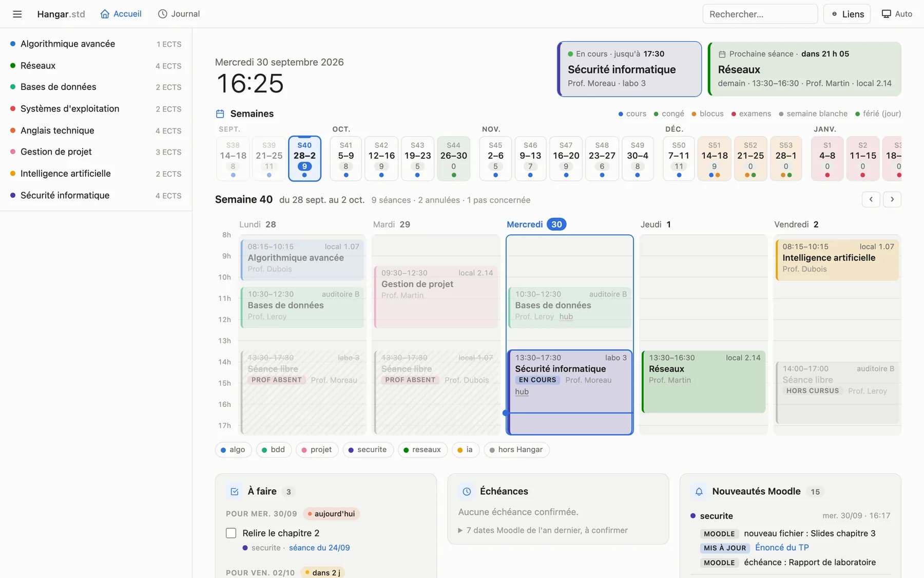The height and width of the screenshot is (578, 924).
Task: Open the Énoncé du TP link
Action: pyautogui.click(x=782, y=548)
